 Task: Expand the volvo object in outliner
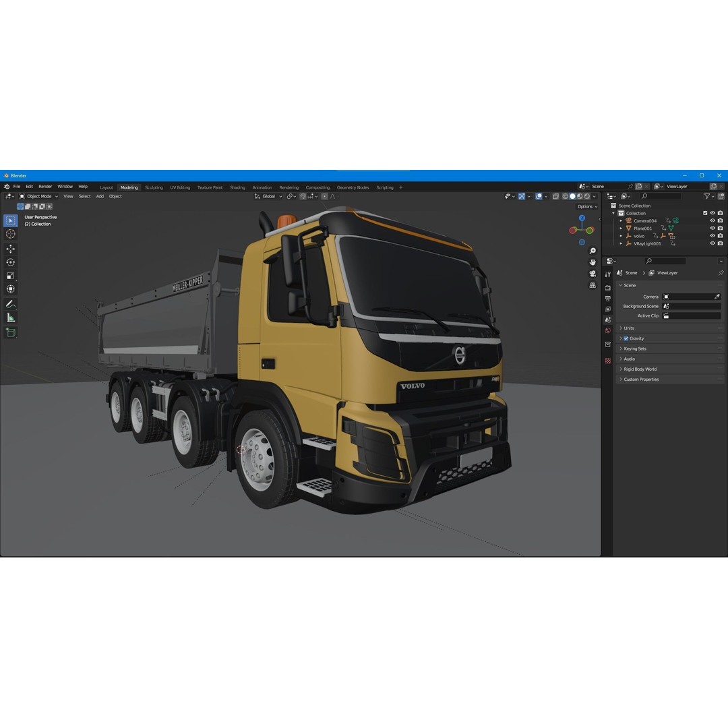[621, 236]
